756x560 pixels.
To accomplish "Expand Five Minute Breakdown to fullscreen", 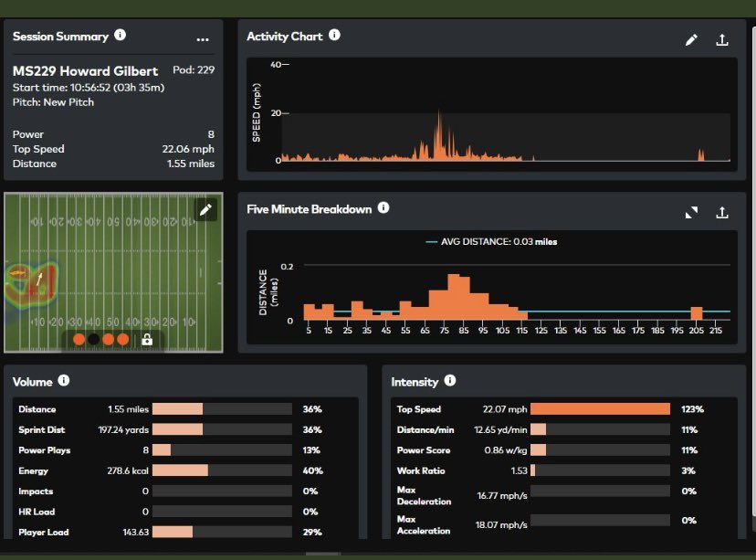I will point(691,212).
